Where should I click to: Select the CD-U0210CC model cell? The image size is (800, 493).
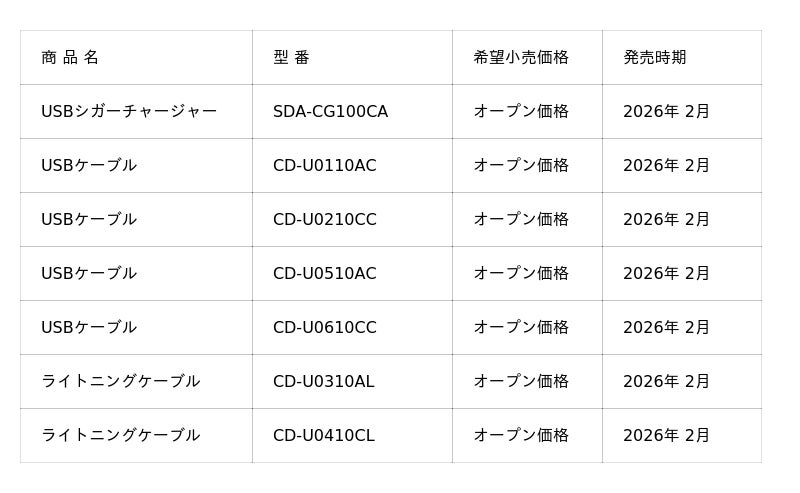point(325,220)
